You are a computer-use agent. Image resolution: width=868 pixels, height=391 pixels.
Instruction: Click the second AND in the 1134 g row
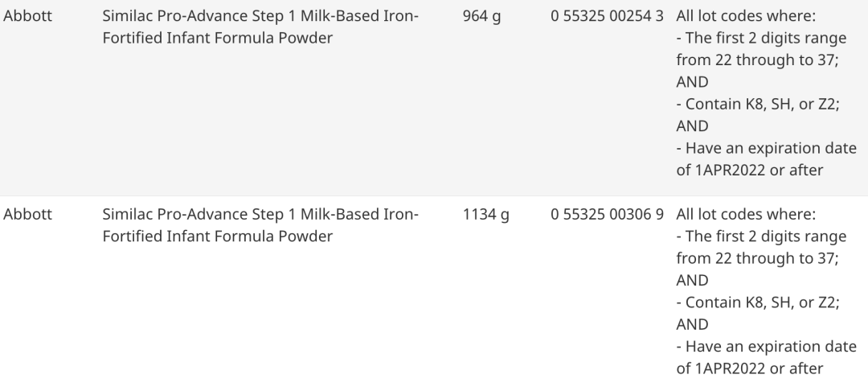tap(692, 325)
